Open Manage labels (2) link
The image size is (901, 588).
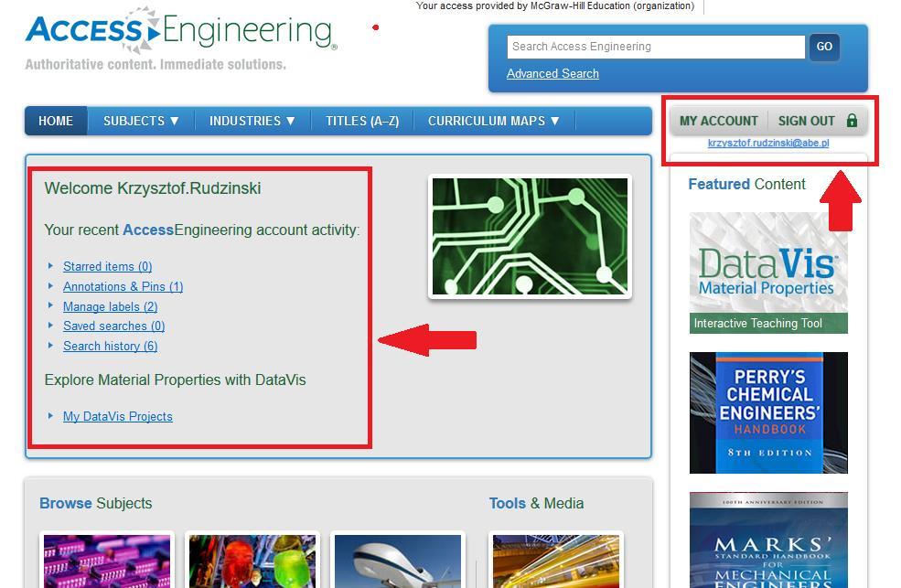111,306
